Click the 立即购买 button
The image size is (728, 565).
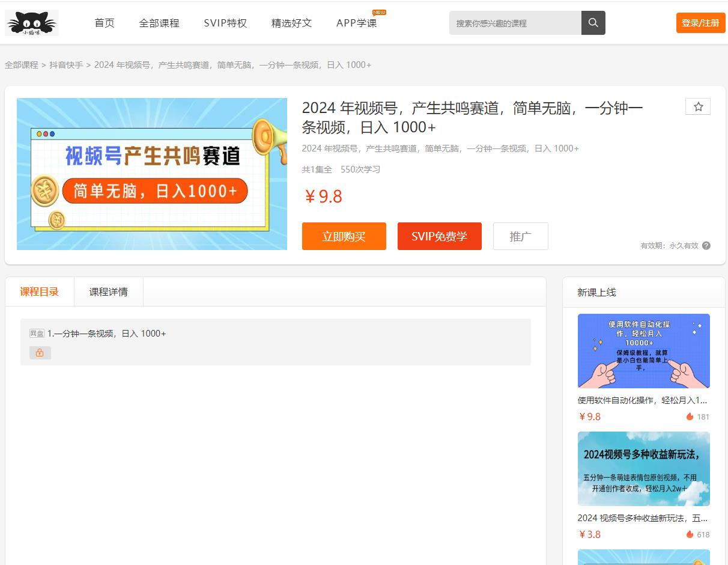[344, 236]
